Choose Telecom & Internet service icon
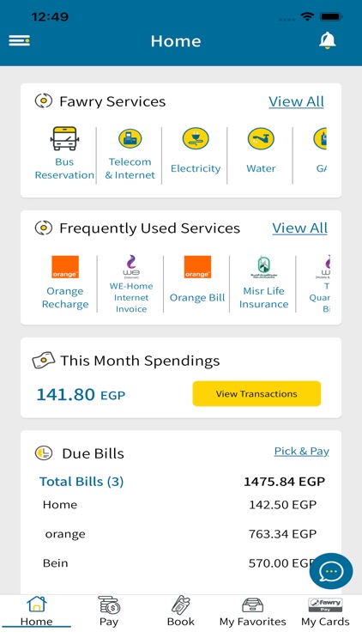 (130, 138)
